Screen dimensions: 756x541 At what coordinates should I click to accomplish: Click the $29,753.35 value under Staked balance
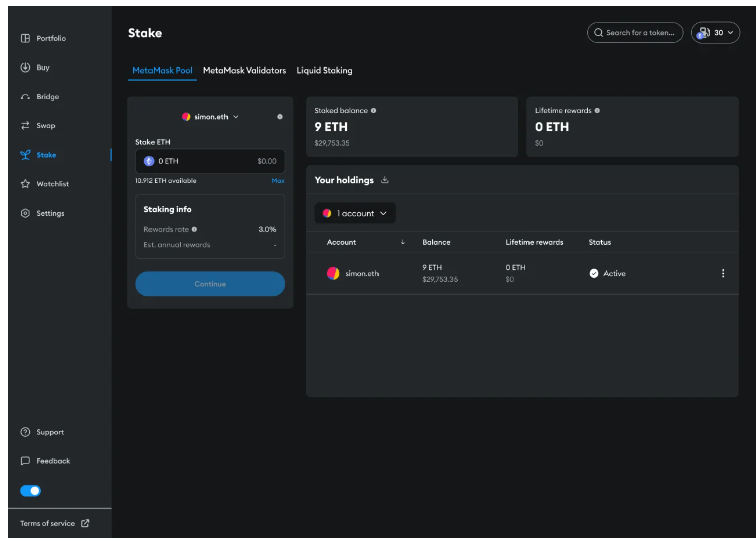[332, 143]
